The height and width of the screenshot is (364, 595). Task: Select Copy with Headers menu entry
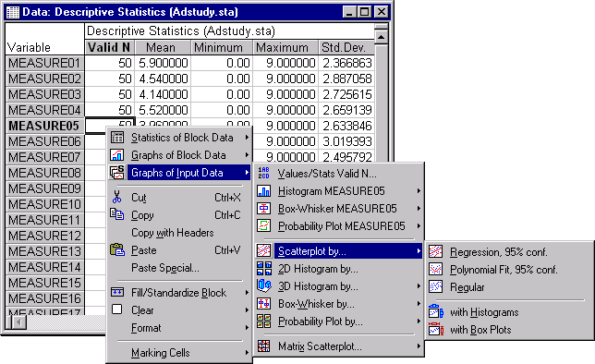click(172, 233)
